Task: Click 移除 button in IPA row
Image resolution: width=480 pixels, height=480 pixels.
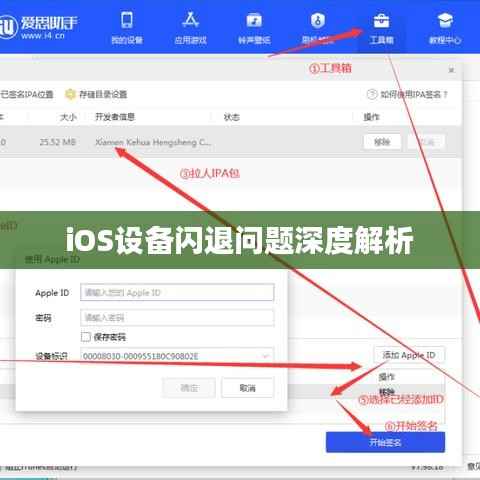Action: coord(382,142)
